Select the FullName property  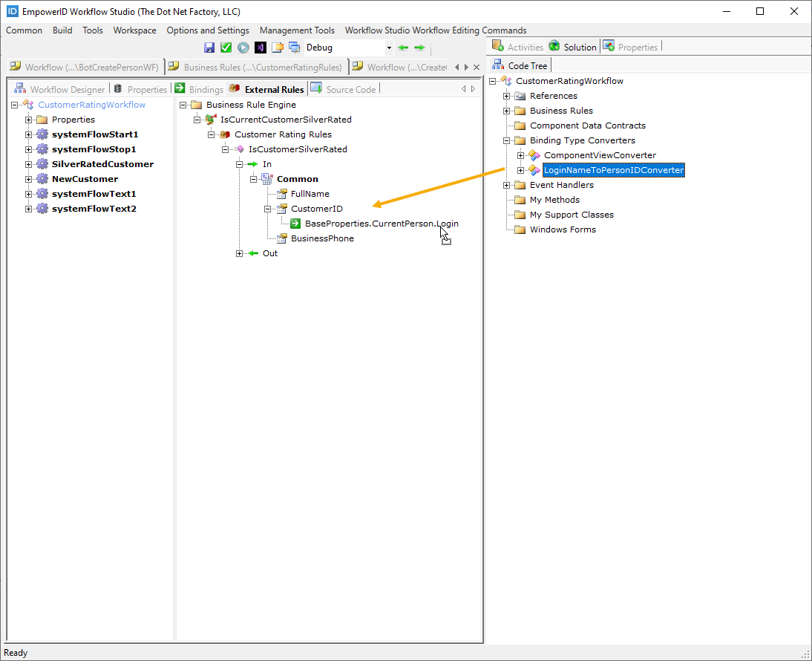coord(310,194)
